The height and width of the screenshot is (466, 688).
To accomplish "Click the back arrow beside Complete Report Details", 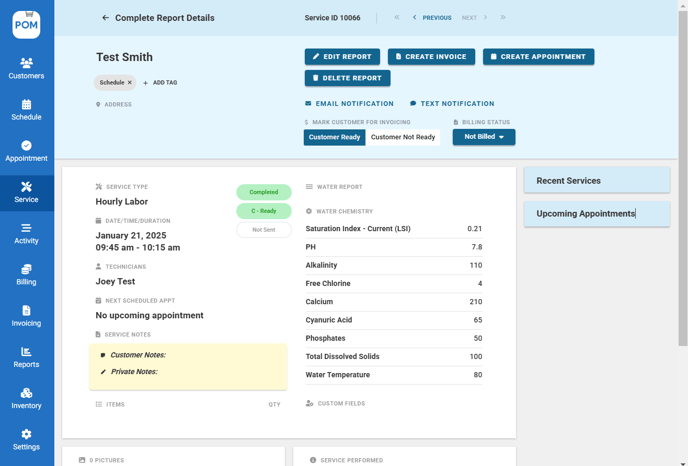I will click(105, 18).
